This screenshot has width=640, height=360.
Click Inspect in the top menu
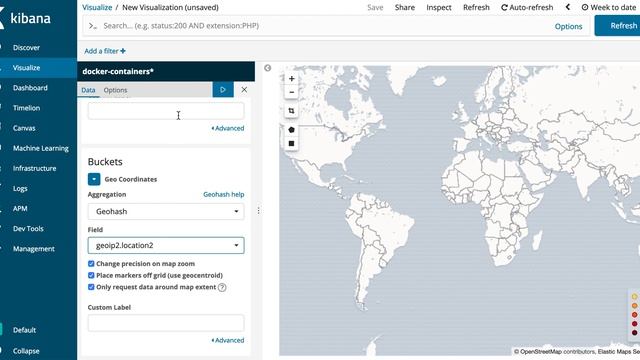tap(439, 7)
